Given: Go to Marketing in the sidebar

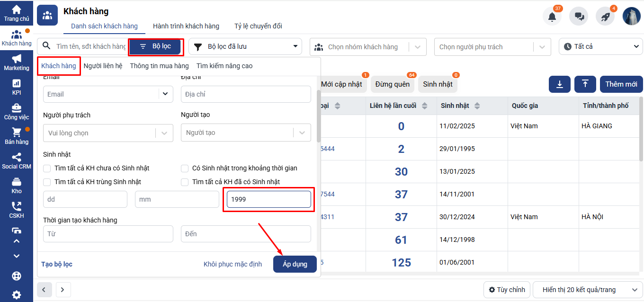Looking at the screenshot, I should pyautogui.click(x=17, y=62).
